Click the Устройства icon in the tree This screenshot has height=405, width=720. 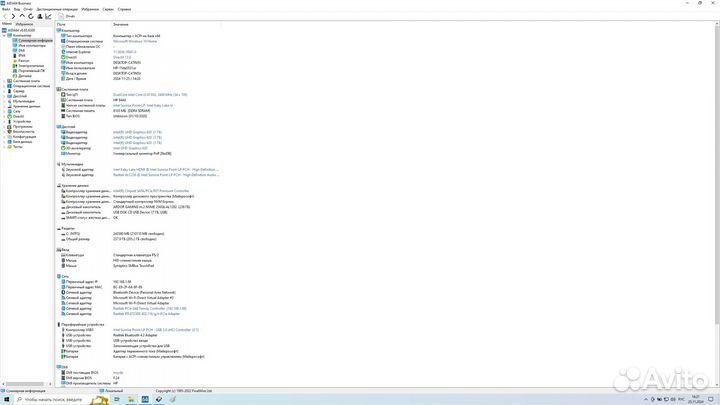(9, 121)
